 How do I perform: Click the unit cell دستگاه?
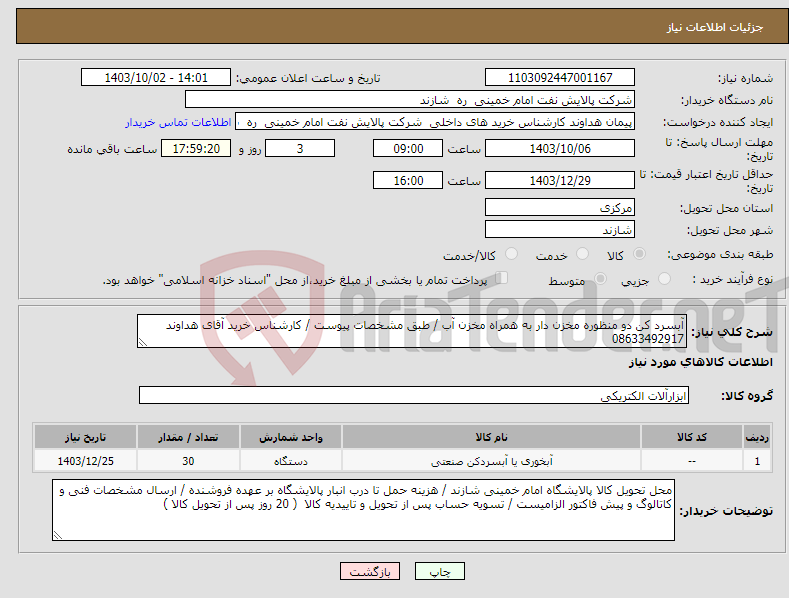291,461
